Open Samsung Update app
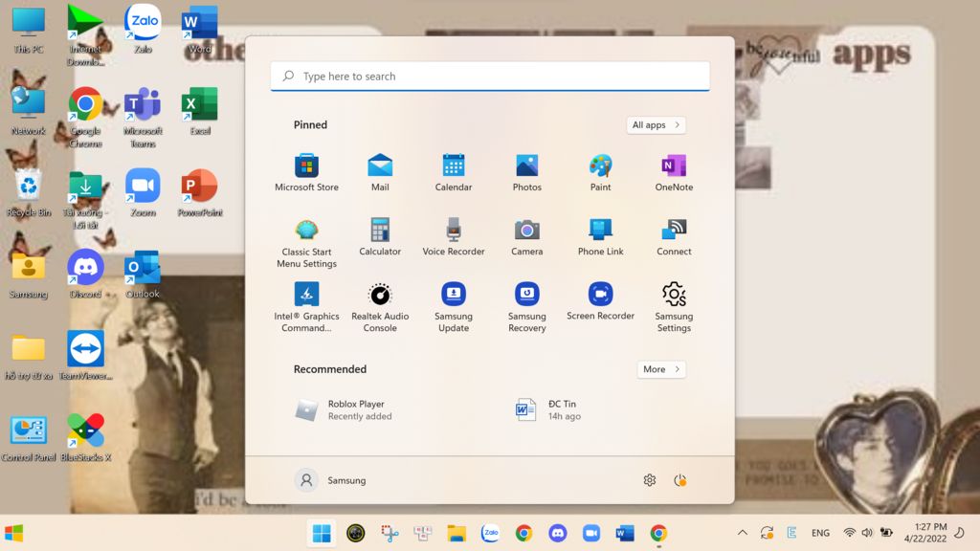 click(453, 307)
